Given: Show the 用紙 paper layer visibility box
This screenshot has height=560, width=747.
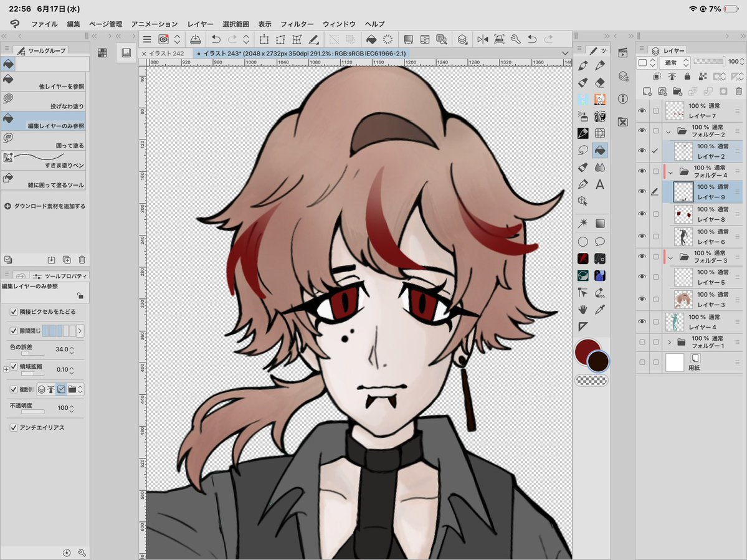Looking at the screenshot, I should tap(642, 363).
